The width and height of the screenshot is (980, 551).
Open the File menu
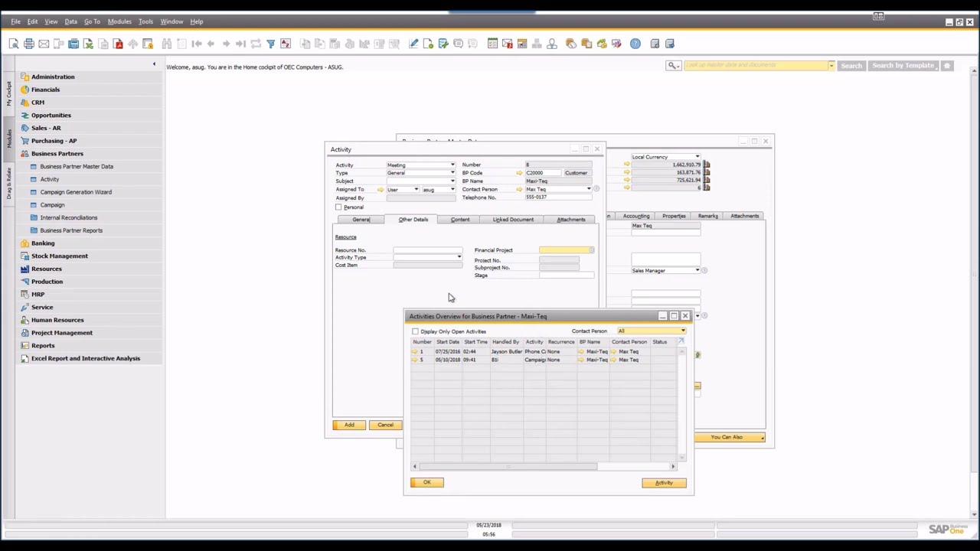(x=15, y=21)
